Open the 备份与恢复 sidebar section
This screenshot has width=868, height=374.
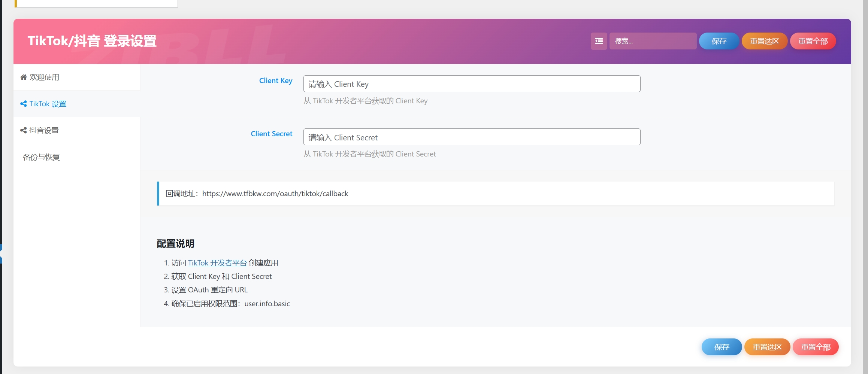pyautogui.click(x=77, y=157)
